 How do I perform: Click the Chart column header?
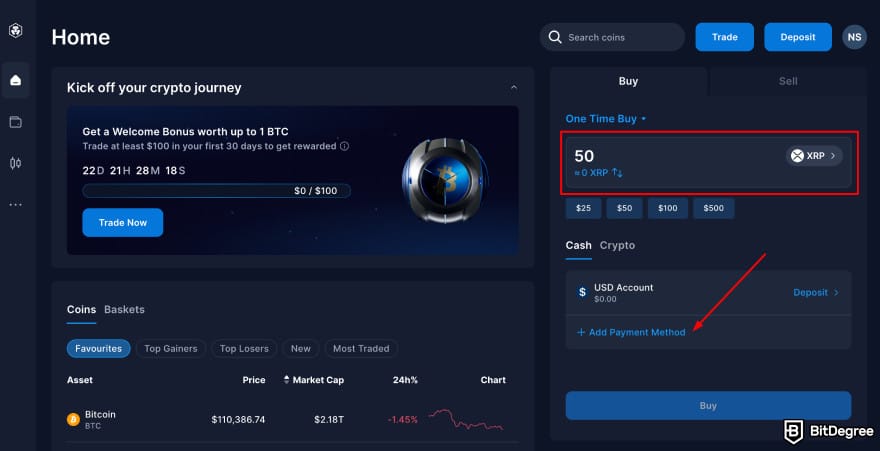tap(493, 380)
